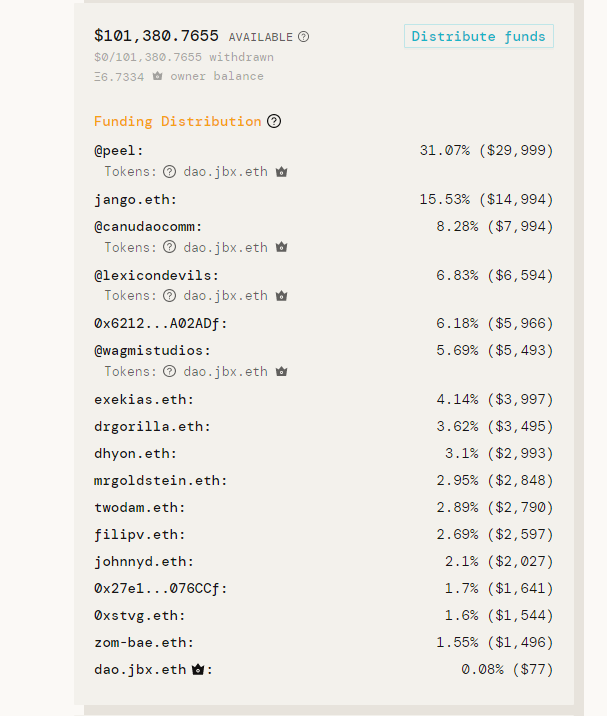Image resolution: width=607 pixels, height=716 pixels.
Task: Open the @lexicondevils project link
Action: pos(153,275)
